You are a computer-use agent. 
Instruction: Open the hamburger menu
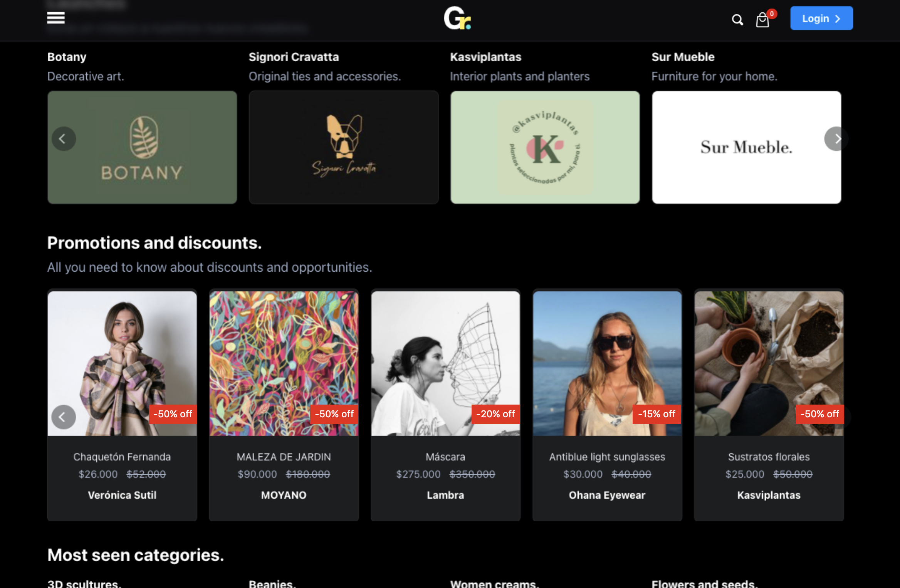(56, 18)
